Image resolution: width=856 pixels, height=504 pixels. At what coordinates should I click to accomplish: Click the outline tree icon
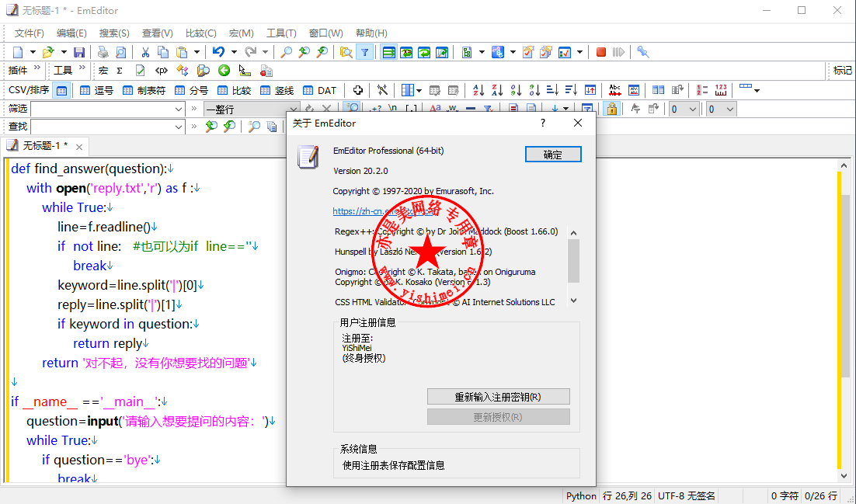click(x=467, y=53)
